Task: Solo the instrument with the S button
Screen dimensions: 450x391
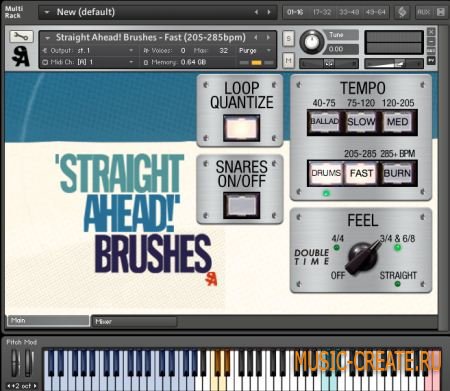Action: click(x=289, y=39)
